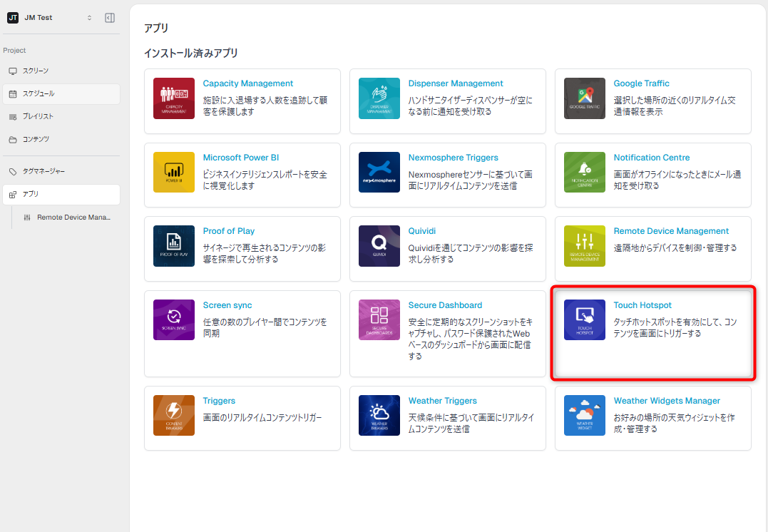Viewport: 768px width, 532px height.
Task: Open the Notification Centre app icon
Action: coord(584,173)
